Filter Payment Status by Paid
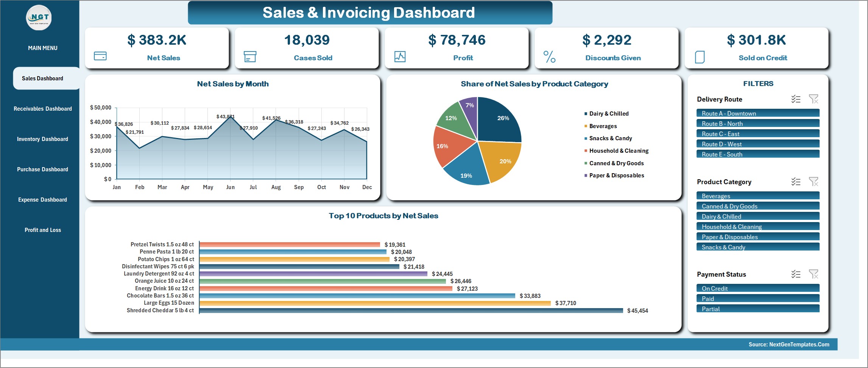The width and height of the screenshot is (868, 368). pos(758,298)
